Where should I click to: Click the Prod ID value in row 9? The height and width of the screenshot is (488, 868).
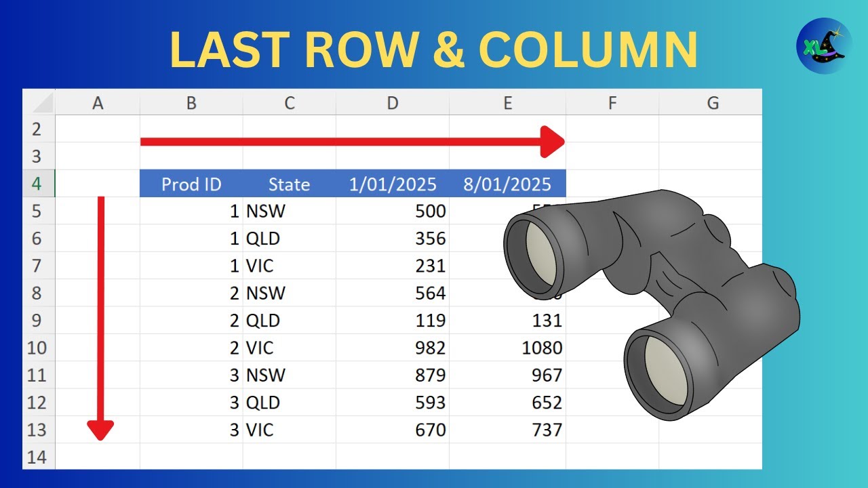pyautogui.click(x=191, y=321)
